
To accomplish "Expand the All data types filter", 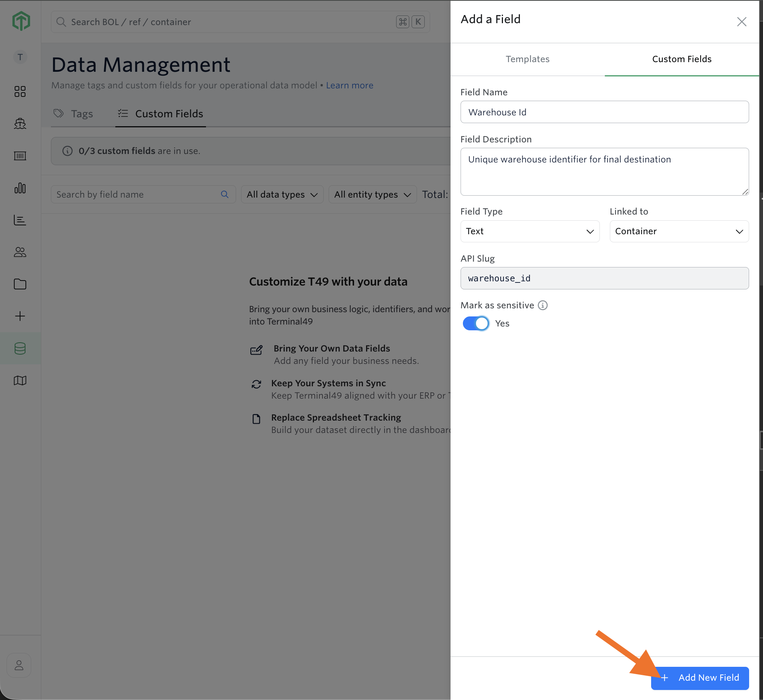I will (x=282, y=194).
